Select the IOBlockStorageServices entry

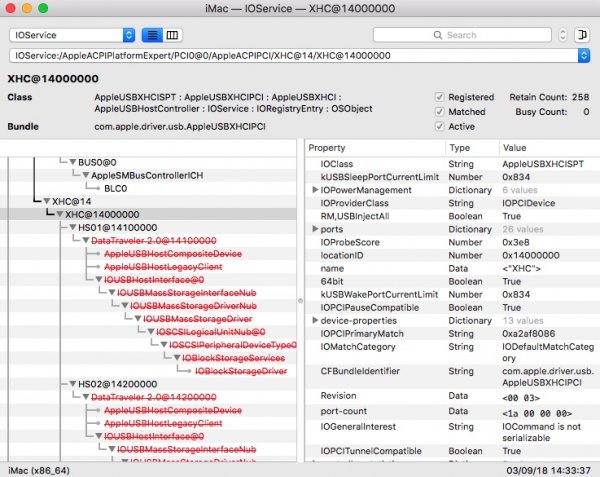pyautogui.click(x=233, y=358)
